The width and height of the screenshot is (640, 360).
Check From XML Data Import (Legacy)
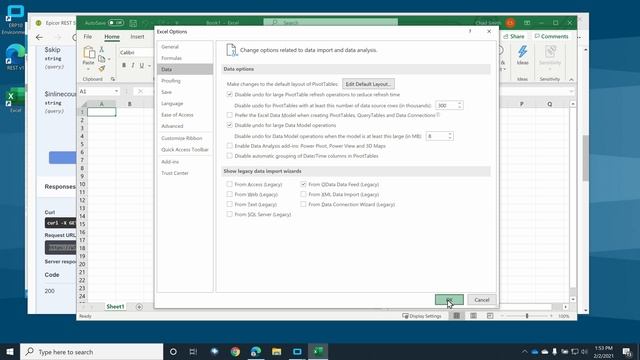[303, 194]
